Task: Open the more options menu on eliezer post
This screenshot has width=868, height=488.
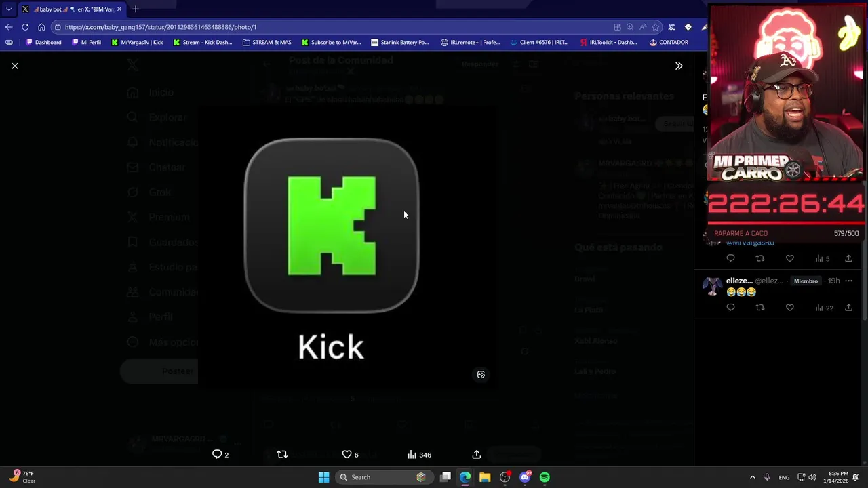Action: [848, 281]
